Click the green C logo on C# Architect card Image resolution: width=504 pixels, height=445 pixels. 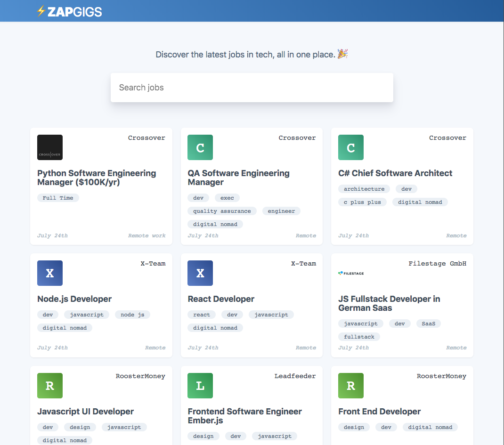pos(350,147)
